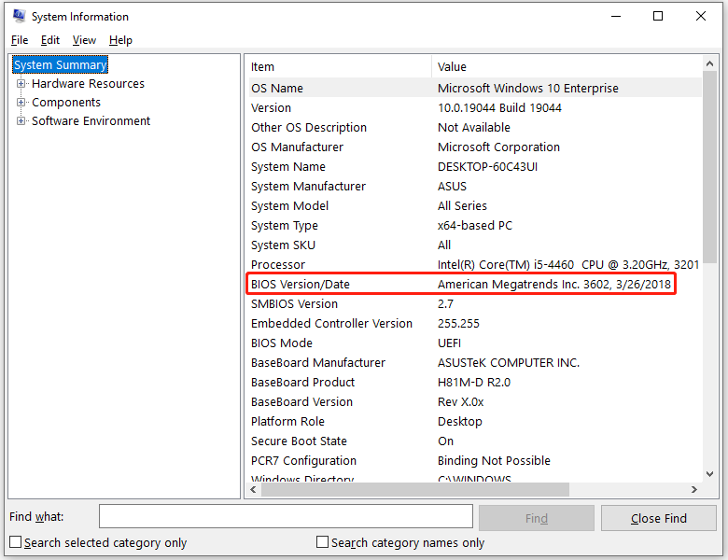Screen dimensions: 728x560
Task: Open the Edit menu
Action: coord(50,40)
